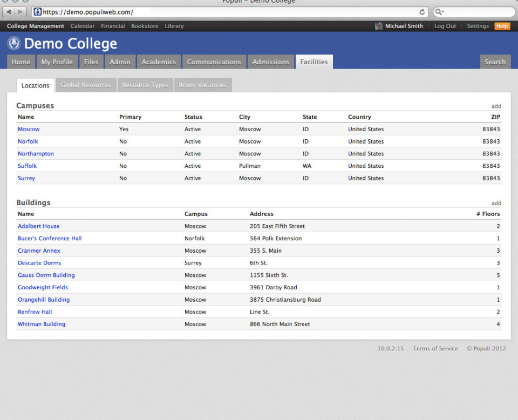Click the Buildings section heading
Image resolution: width=518 pixels, height=420 pixels.
click(33, 202)
